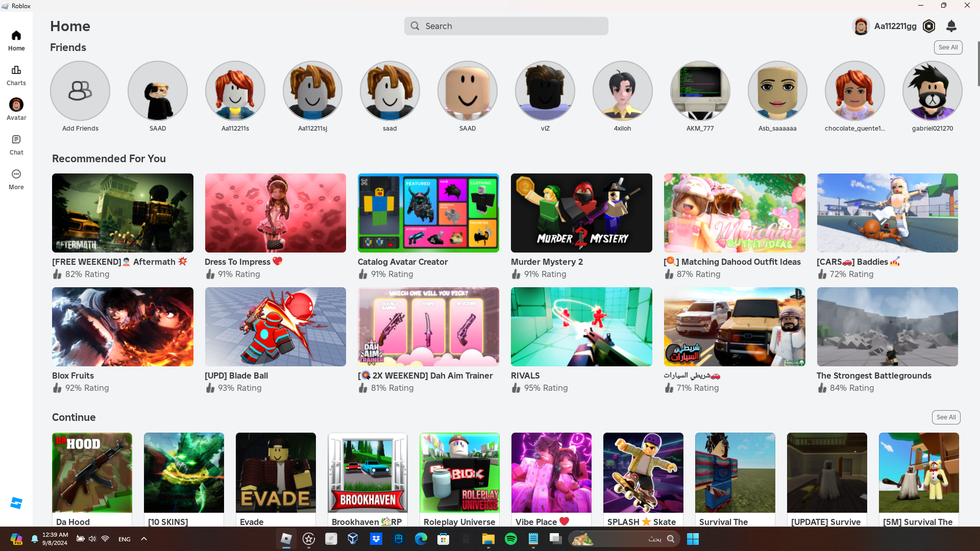The image size is (980, 551).
Task: Open the Blox Fruits game tile
Action: click(122, 327)
